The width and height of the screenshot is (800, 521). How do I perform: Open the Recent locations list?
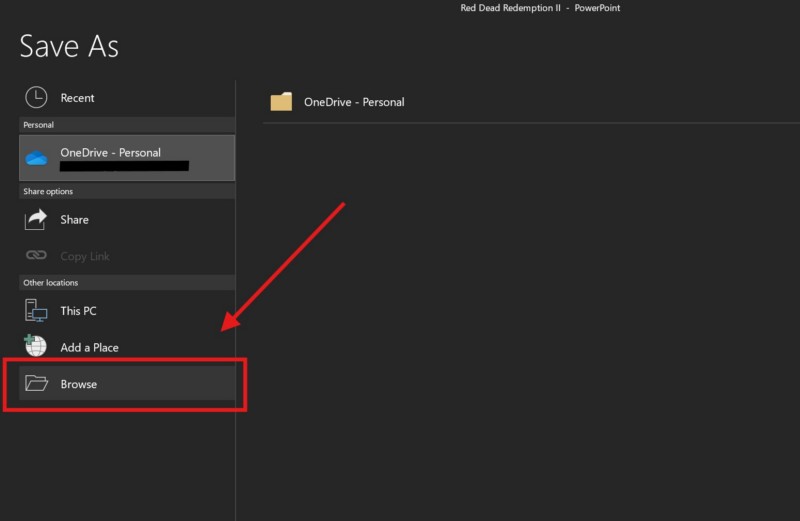pyautogui.click(x=77, y=98)
